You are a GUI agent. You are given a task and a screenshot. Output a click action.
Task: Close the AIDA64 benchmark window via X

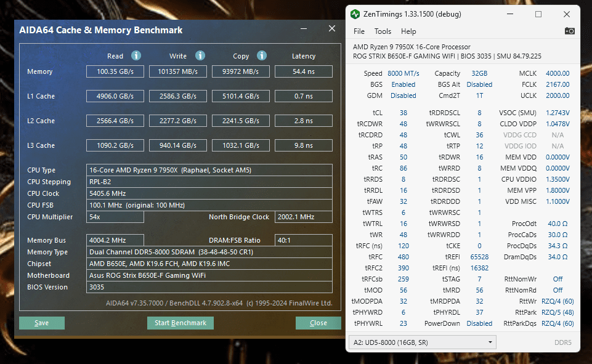332,29
